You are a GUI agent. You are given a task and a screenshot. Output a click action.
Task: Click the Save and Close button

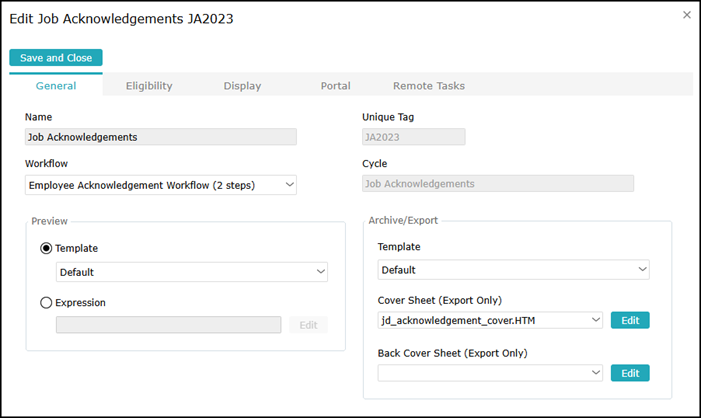point(56,58)
